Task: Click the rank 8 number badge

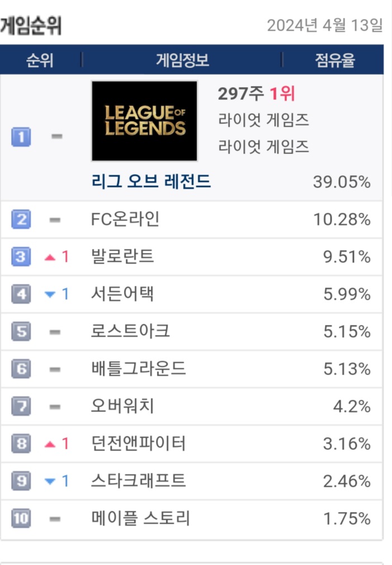Action: [x=21, y=444]
